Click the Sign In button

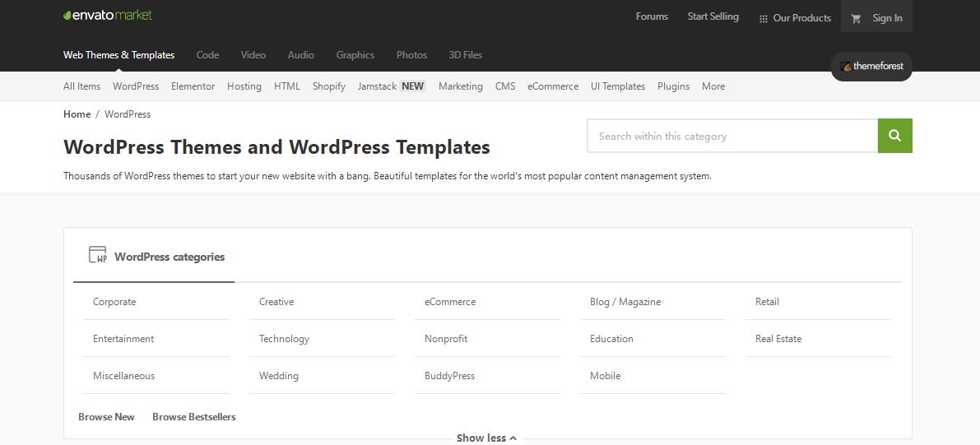[x=887, y=18]
